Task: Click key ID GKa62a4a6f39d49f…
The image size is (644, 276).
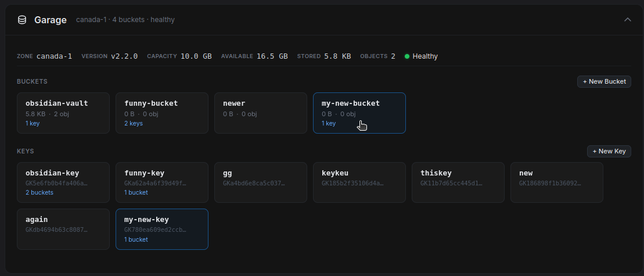Action: [155, 183]
